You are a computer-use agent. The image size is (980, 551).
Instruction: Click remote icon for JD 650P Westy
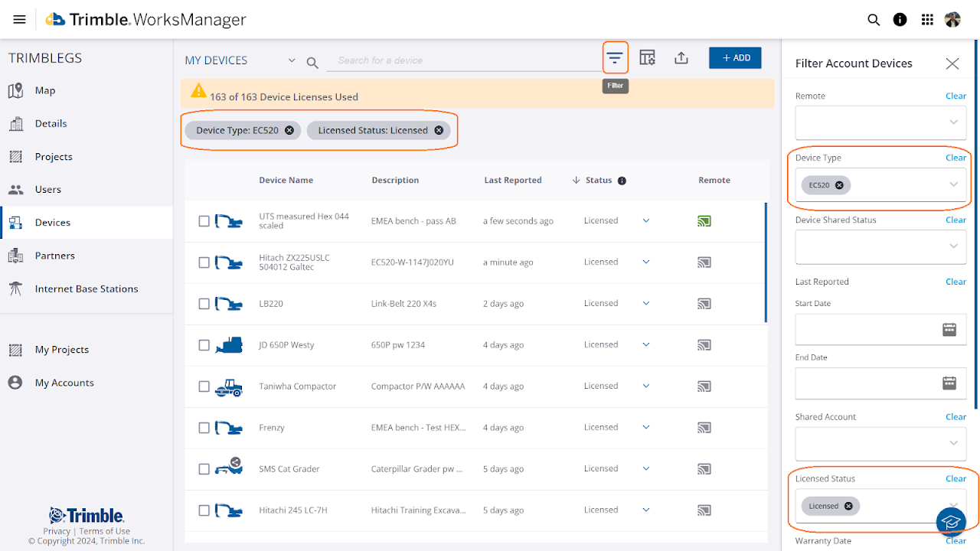click(704, 345)
